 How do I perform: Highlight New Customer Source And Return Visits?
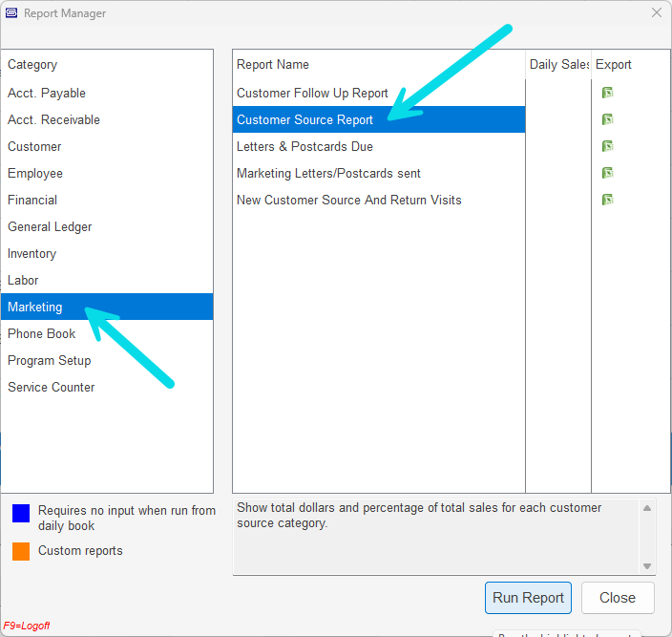click(348, 200)
